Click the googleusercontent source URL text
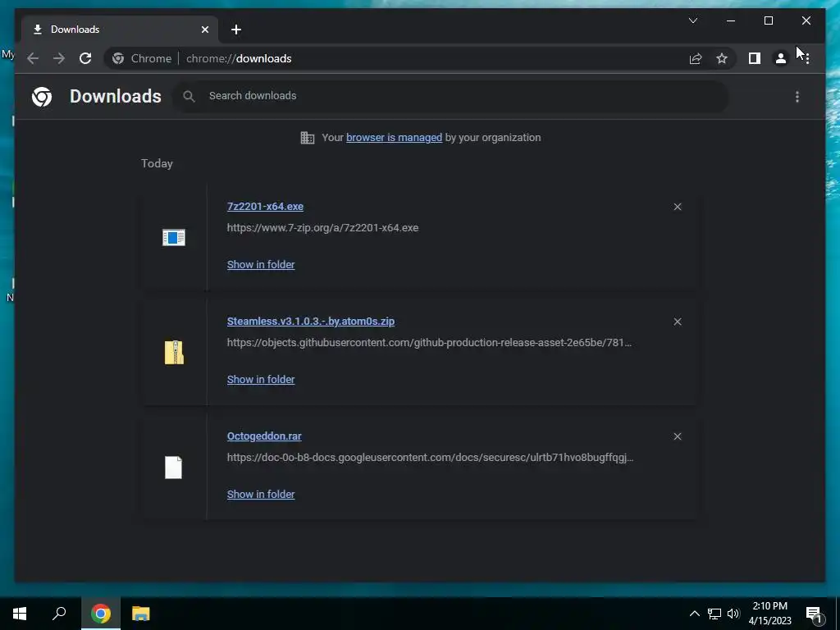The image size is (840, 630). pyautogui.click(x=430, y=458)
